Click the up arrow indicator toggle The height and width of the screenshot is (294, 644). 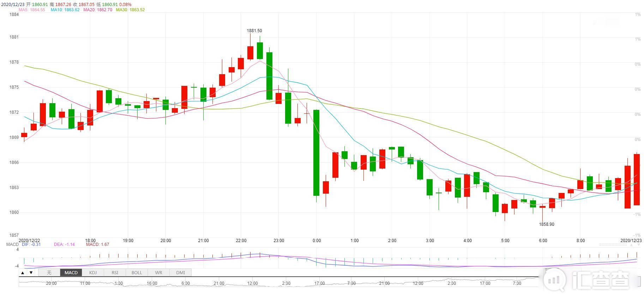23,273
